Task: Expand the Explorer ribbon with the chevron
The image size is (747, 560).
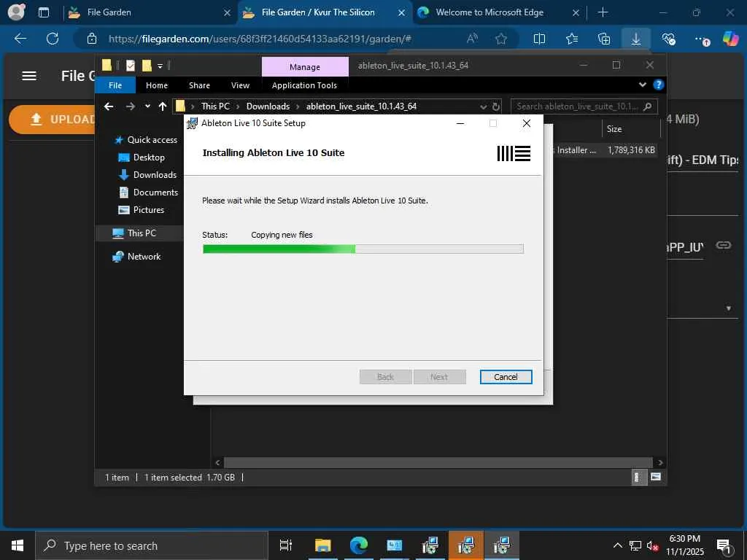Action: tap(643, 85)
